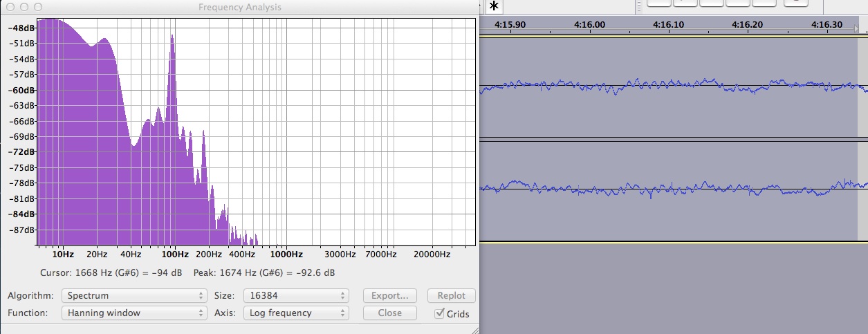Select the Multi-Tool asterisk icon
This screenshot has height=334, width=868.
[494, 6]
